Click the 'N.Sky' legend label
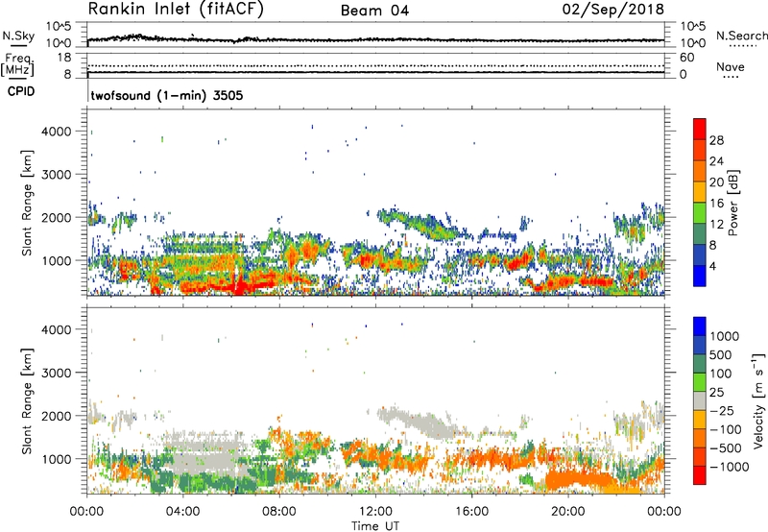Viewport: 768px width, 532px height. 18,36
